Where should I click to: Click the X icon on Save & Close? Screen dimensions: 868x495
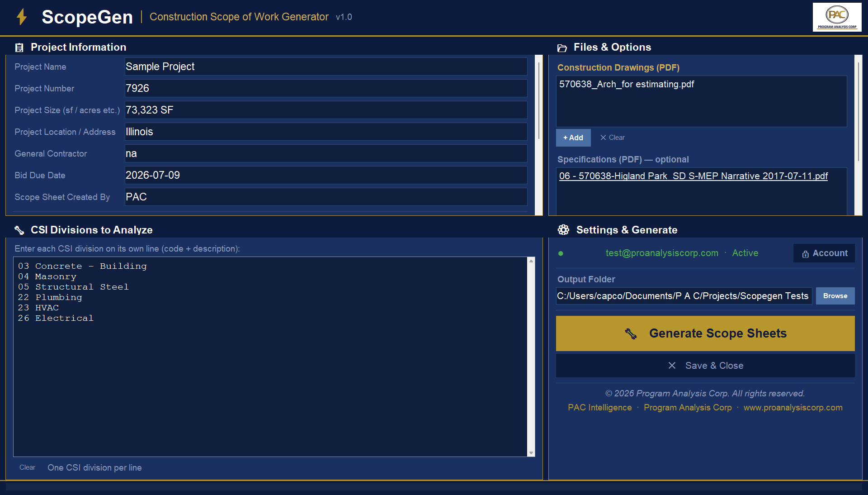click(x=672, y=366)
